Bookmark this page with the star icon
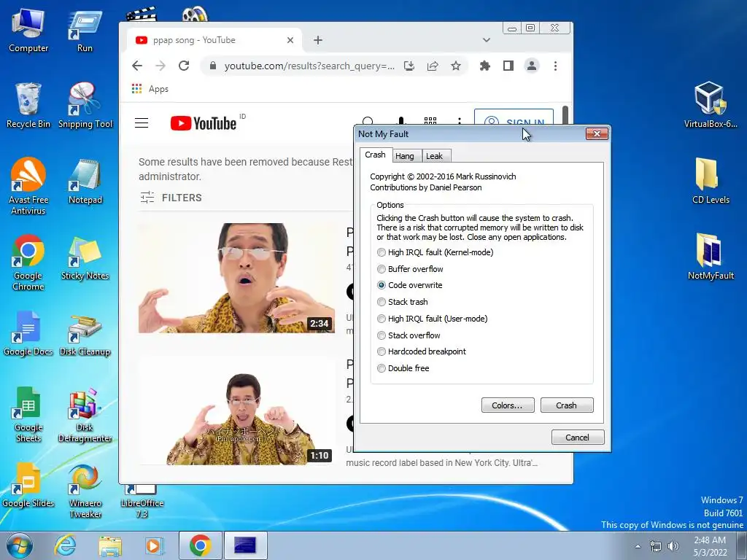The image size is (747, 560). (456, 66)
